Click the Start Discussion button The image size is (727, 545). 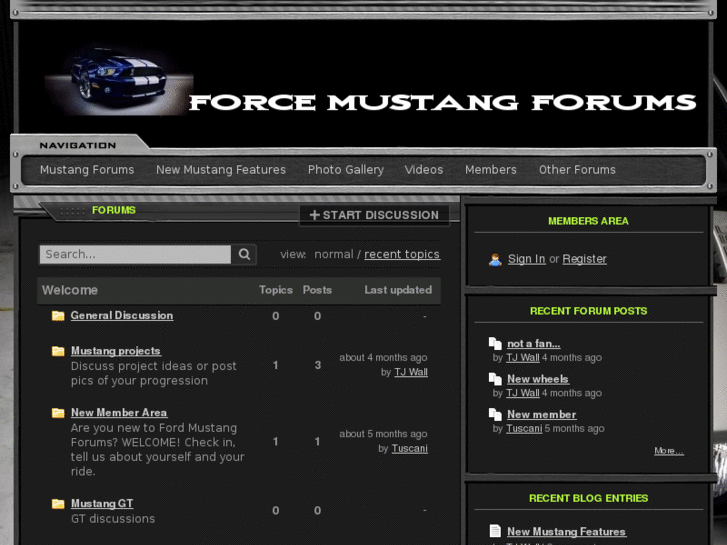(x=374, y=215)
